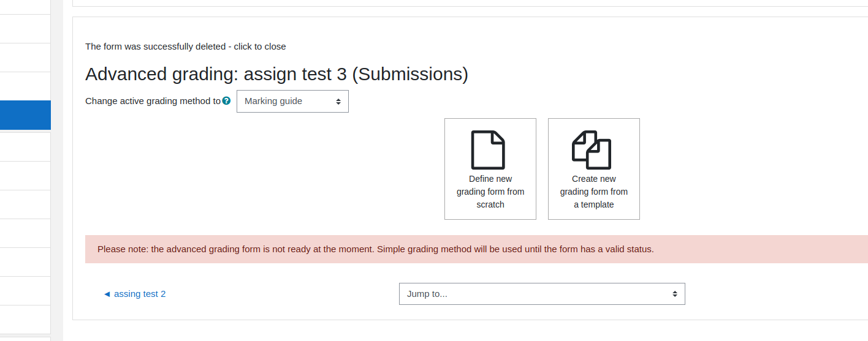868x341 pixels.
Task: Click the blank page icon for new form
Action: [x=488, y=150]
